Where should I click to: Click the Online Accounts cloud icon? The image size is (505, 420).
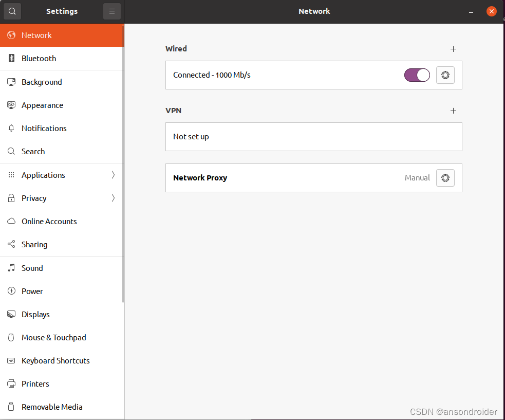pos(11,221)
